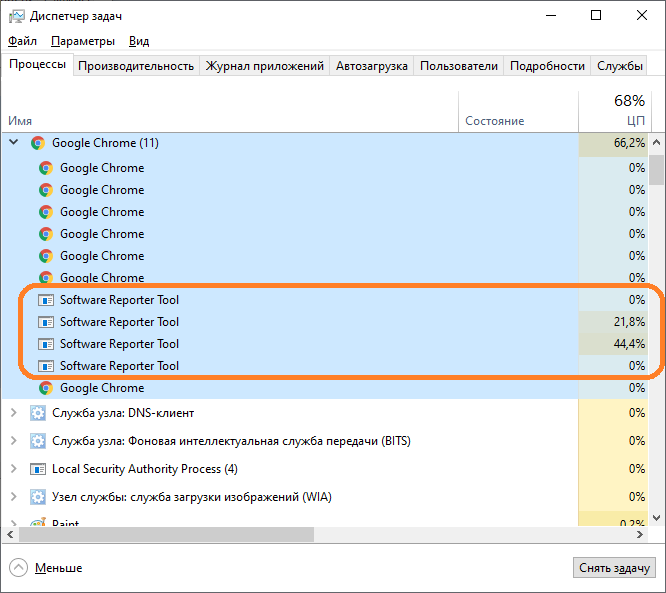Expand the Служба узла: DNS-клиент entry
The image size is (666, 593).
click(x=13, y=413)
